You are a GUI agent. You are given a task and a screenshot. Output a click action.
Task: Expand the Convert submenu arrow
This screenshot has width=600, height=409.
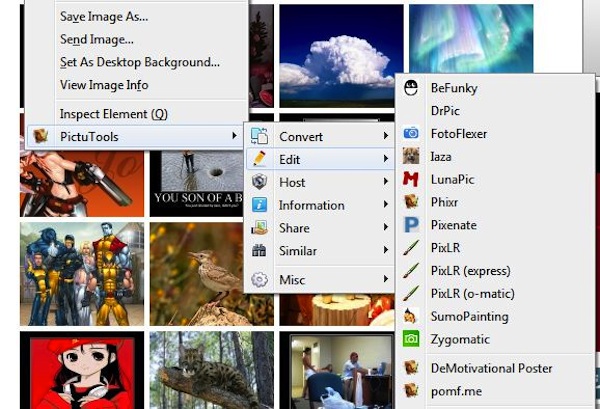[386, 136]
